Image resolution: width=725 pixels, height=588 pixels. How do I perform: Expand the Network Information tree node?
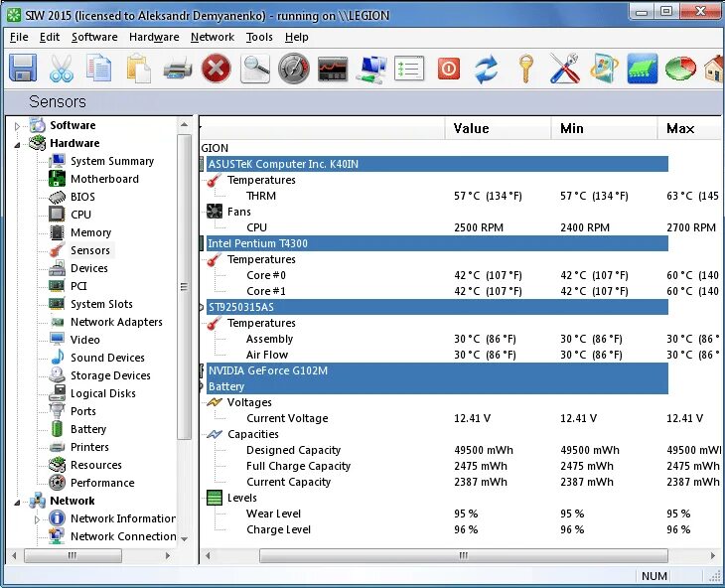pyautogui.click(x=37, y=519)
